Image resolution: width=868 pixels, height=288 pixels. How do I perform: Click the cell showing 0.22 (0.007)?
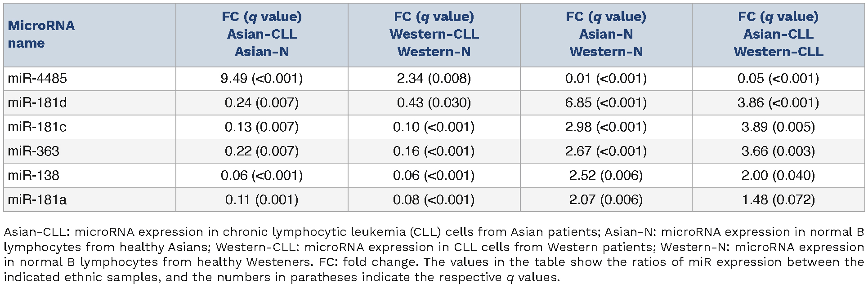pyautogui.click(x=262, y=151)
